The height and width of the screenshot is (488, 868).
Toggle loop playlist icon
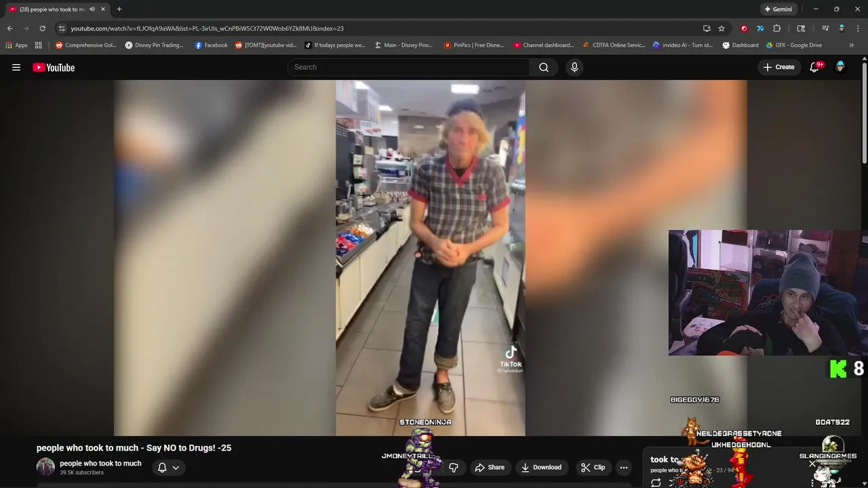click(656, 483)
